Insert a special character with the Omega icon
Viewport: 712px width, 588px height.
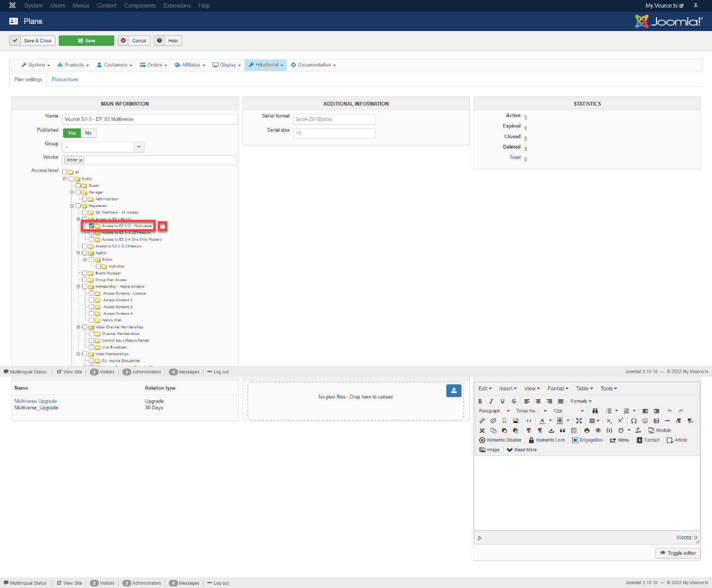[634, 421]
